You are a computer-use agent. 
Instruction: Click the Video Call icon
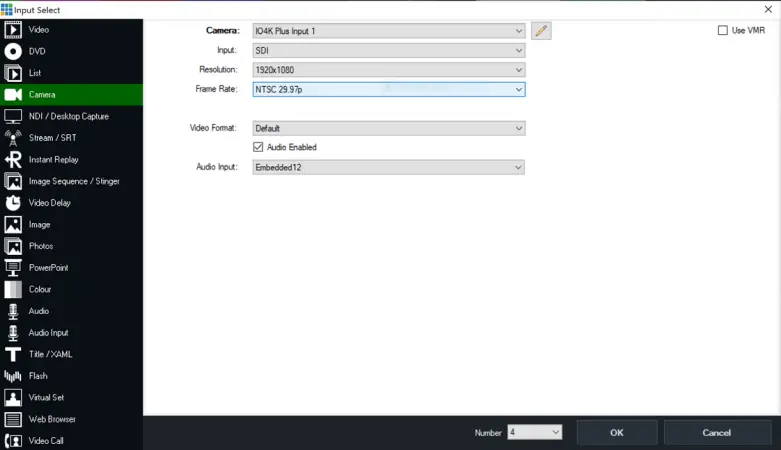13,441
